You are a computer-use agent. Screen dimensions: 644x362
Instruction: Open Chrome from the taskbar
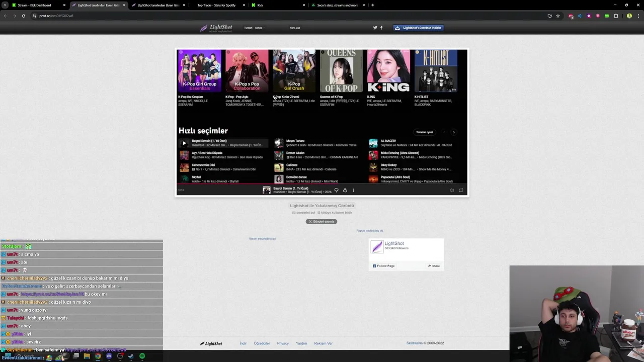click(x=98, y=356)
